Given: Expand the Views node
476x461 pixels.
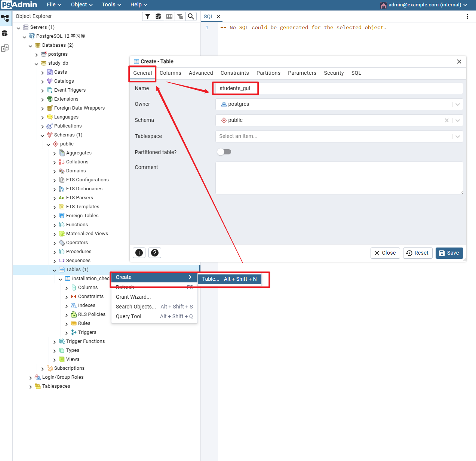Looking at the screenshot, I should coord(54,360).
